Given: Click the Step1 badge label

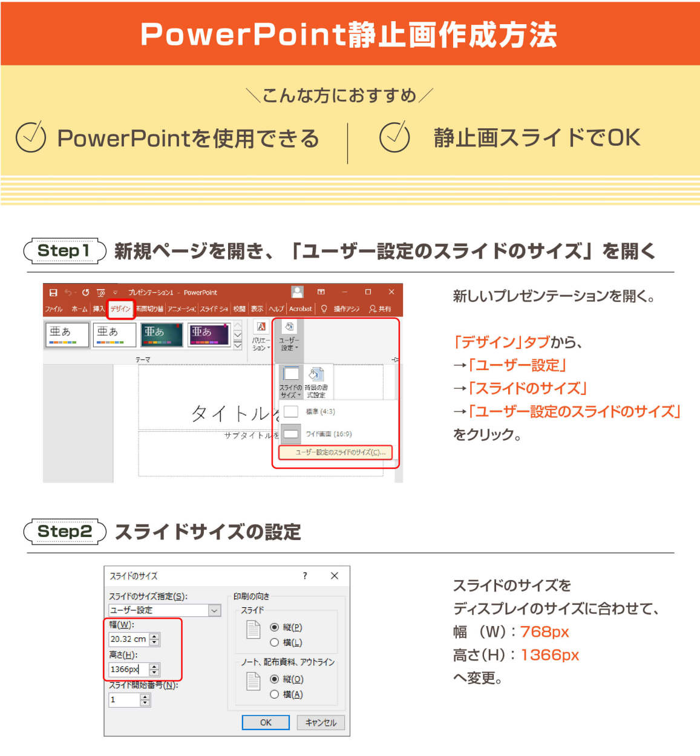Looking at the screenshot, I should tap(64, 250).
